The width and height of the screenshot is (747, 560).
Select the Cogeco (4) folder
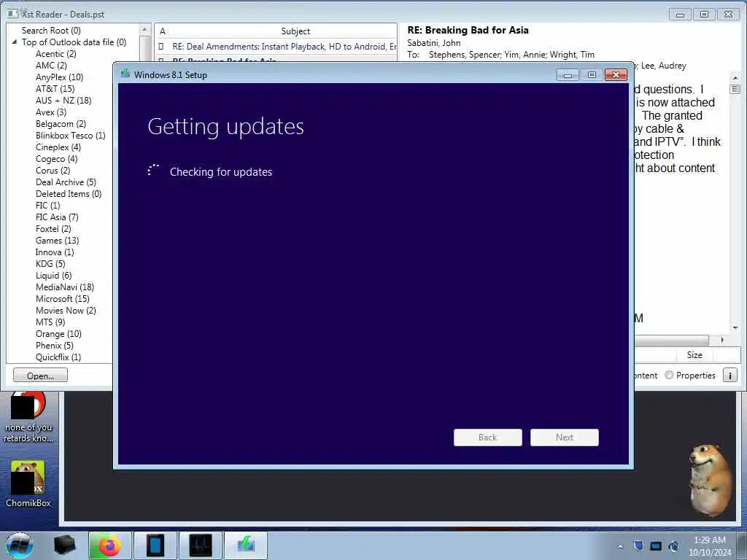56,158
